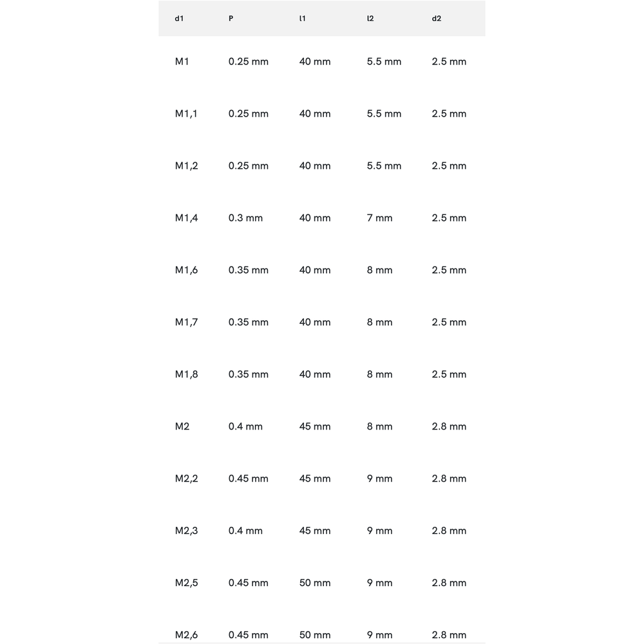Click the P column header

[231, 19]
